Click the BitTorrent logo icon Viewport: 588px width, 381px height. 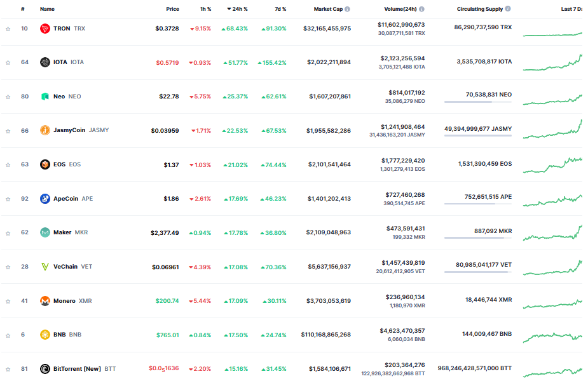click(45, 369)
